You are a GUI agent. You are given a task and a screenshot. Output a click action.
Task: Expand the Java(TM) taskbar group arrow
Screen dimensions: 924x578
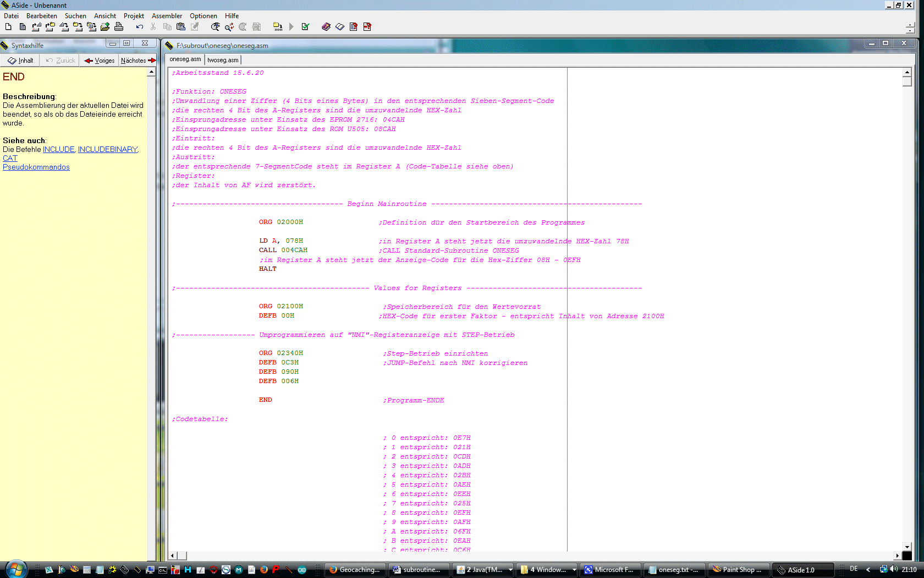coord(510,570)
